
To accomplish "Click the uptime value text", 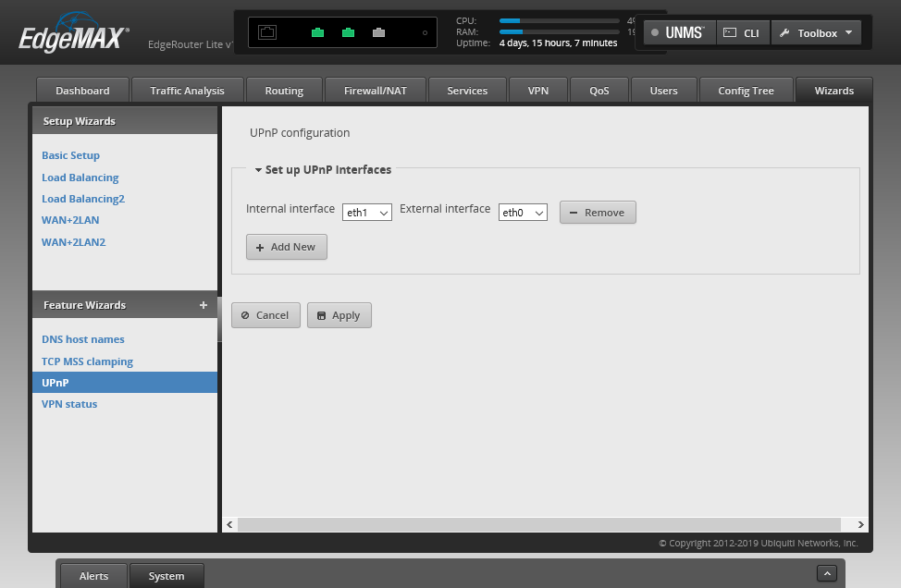I will pyautogui.click(x=558, y=43).
